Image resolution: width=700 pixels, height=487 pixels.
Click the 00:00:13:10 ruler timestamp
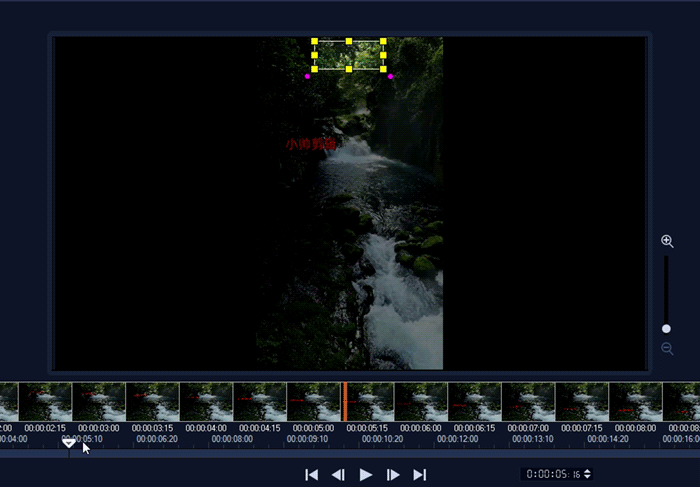point(533,439)
